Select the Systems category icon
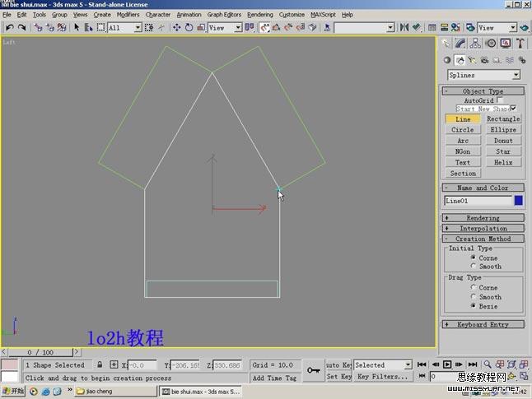The width and height of the screenshot is (532, 399). coord(522,60)
